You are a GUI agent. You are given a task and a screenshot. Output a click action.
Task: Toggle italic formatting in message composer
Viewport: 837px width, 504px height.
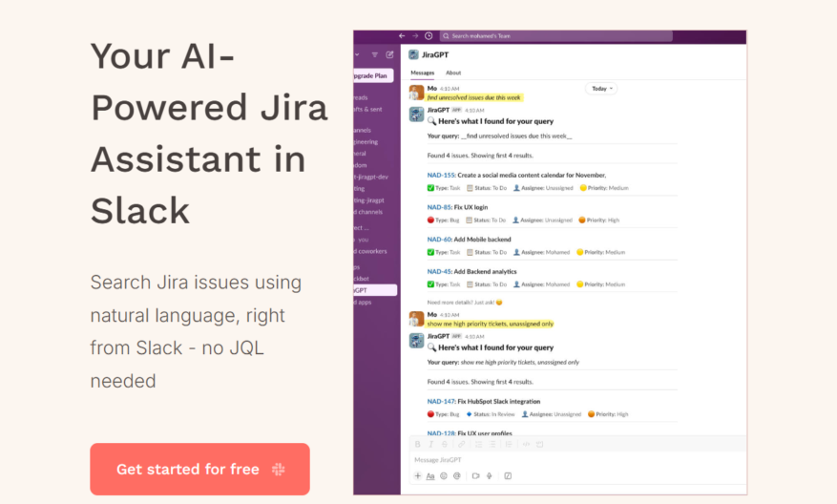430,444
